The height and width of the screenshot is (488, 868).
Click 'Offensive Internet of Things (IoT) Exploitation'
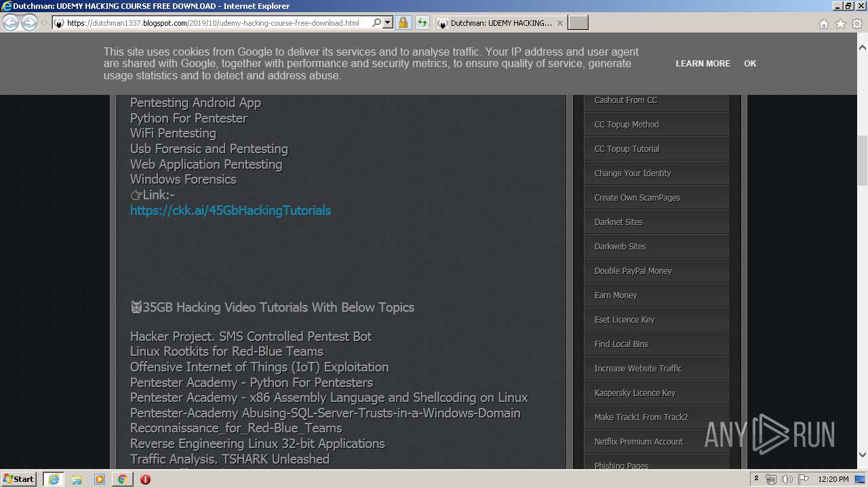(259, 367)
